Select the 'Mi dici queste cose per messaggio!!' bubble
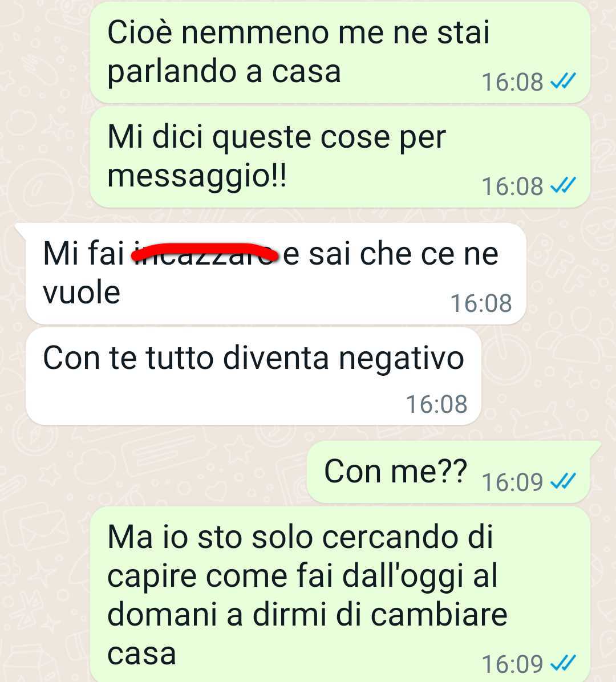This screenshot has width=616, height=682. pyautogui.click(x=340, y=157)
